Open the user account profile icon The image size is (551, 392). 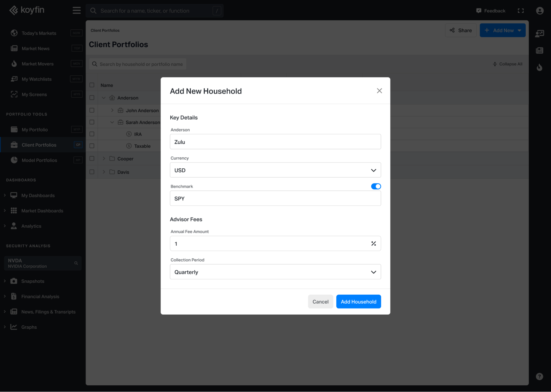tap(539, 11)
